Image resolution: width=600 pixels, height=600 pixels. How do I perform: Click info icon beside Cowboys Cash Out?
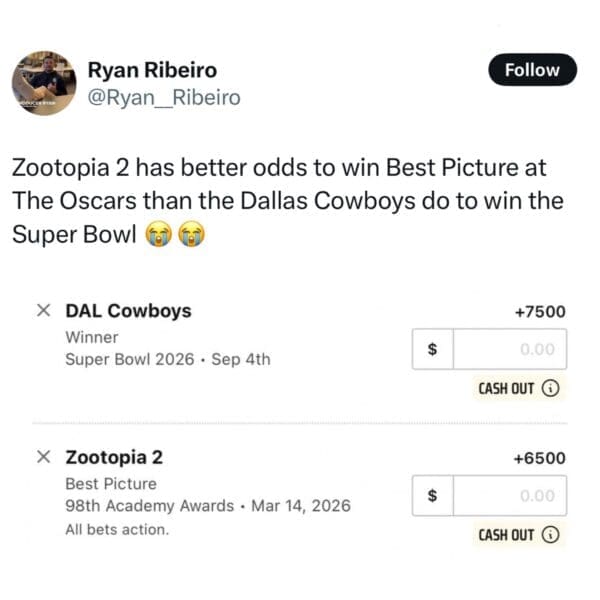coord(549,388)
